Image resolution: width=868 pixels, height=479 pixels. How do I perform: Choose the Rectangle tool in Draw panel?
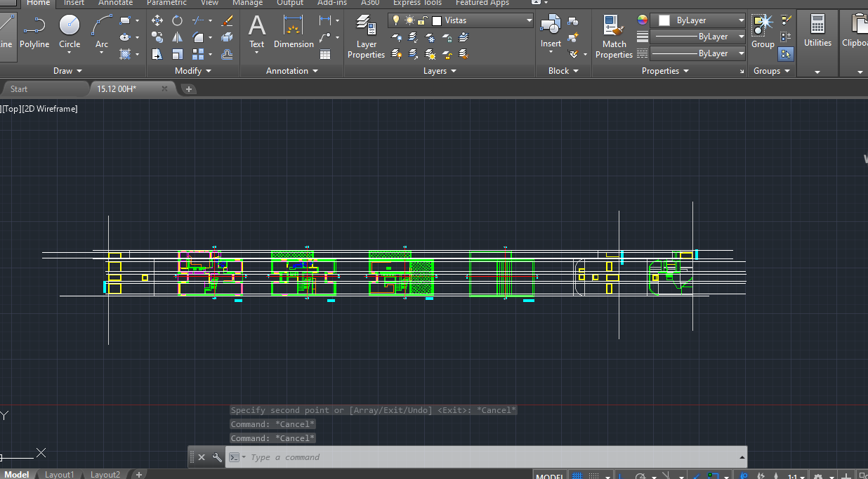125,21
